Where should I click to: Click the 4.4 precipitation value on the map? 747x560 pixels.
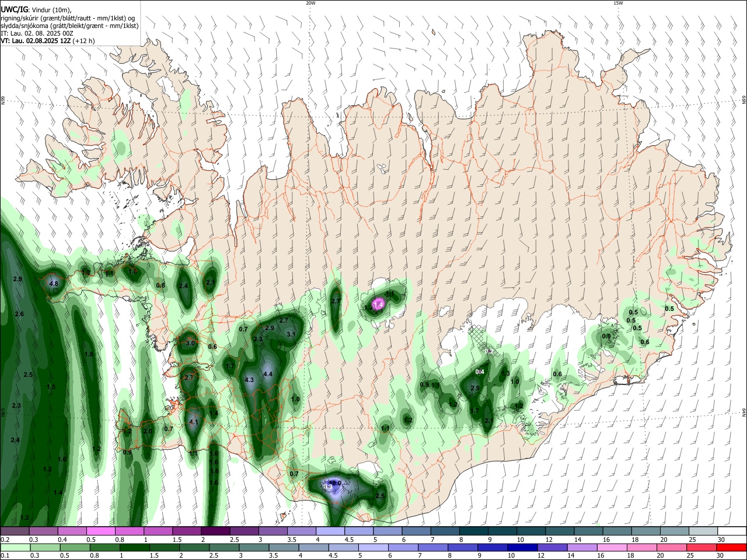click(x=268, y=374)
